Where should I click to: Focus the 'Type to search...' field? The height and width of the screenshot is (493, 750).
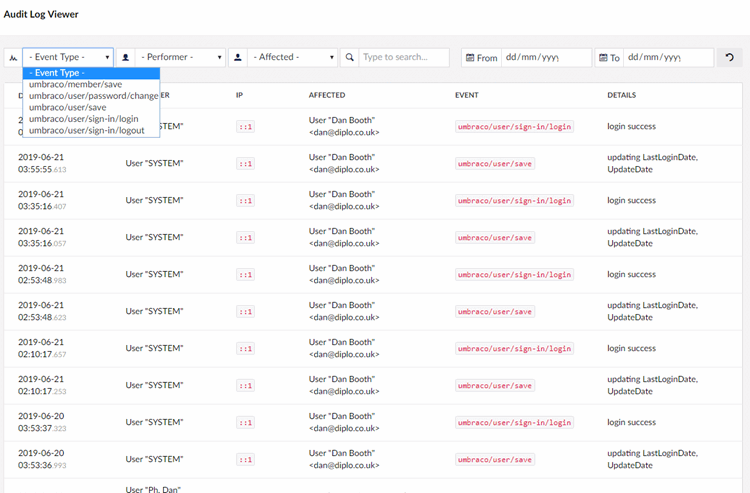point(404,57)
